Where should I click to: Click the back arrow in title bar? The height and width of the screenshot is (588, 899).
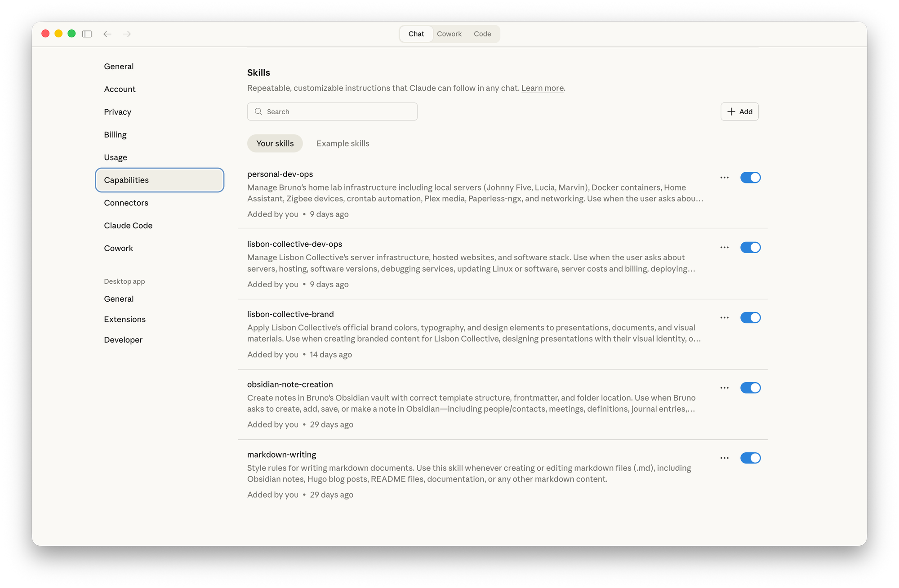point(107,34)
